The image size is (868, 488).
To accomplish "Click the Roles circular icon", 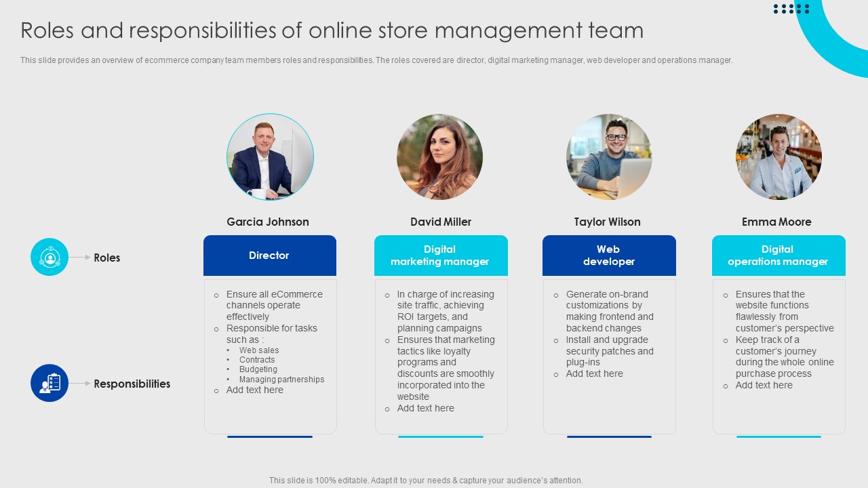I will (x=50, y=257).
